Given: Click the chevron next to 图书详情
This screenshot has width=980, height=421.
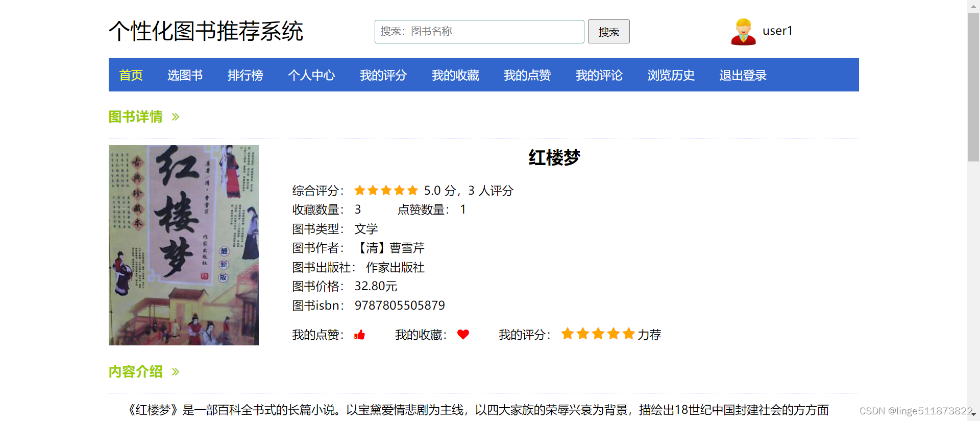Looking at the screenshot, I should click(x=176, y=117).
